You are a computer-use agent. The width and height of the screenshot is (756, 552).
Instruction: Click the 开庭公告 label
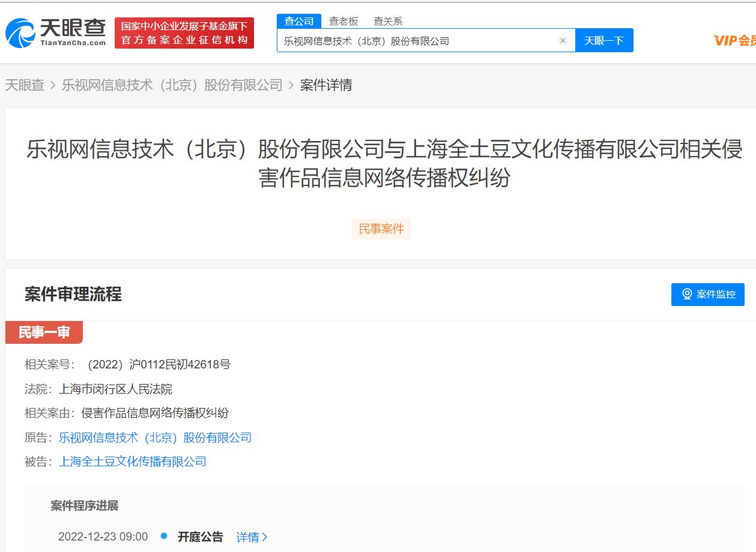pyautogui.click(x=201, y=537)
